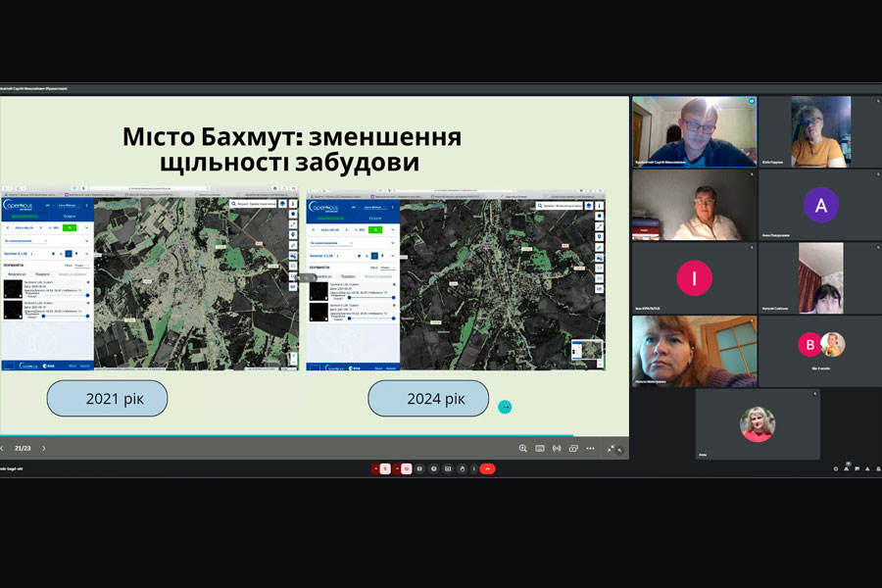Click the '2021 рік' label on slide
The image size is (882, 588).
[x=107, y=399]
